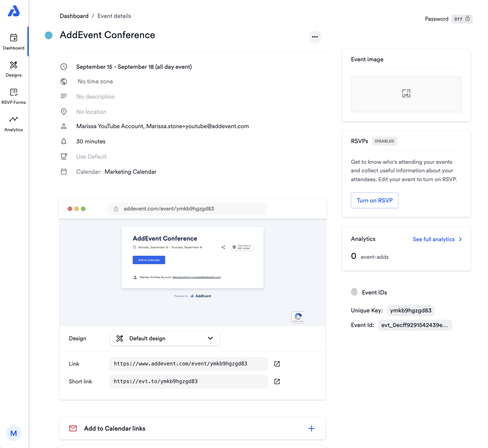
Task: Click the Turn on RSVP button
Action: [x=374, y=200]
